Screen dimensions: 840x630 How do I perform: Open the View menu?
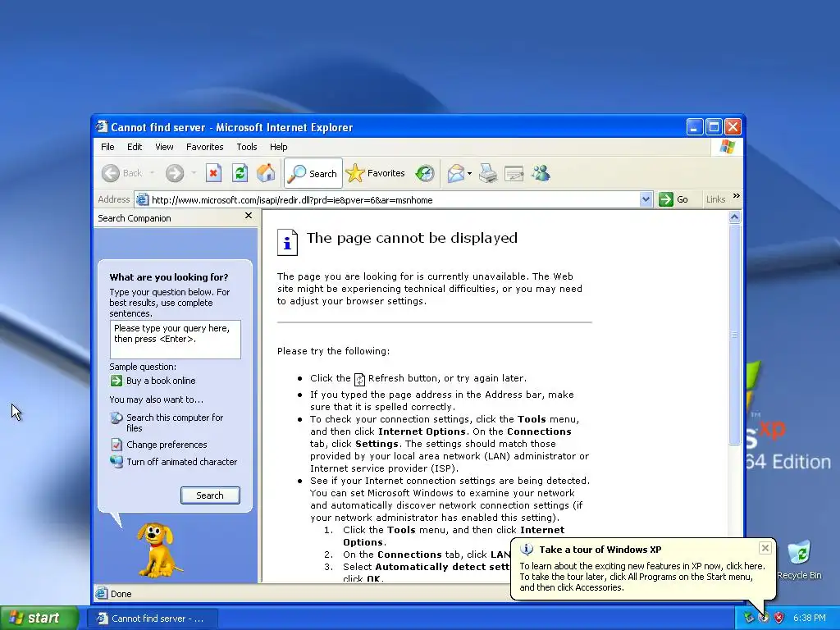(x=164, y=147)
